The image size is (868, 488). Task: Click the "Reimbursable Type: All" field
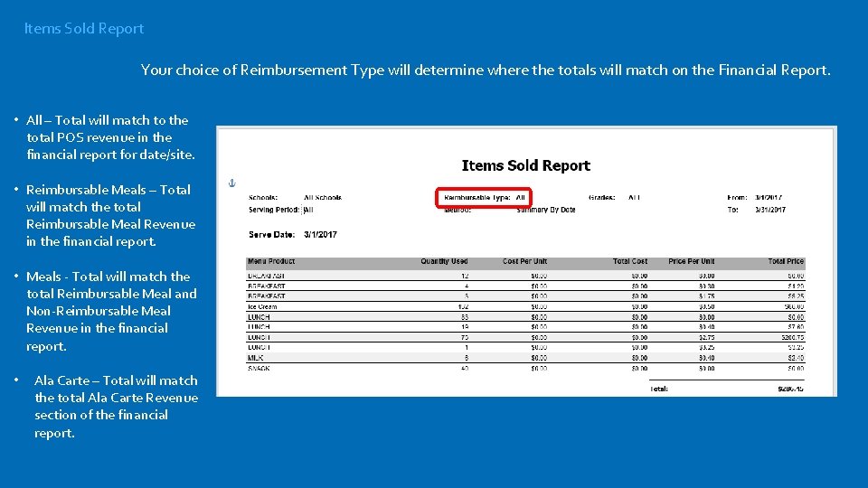pos(484,198)
